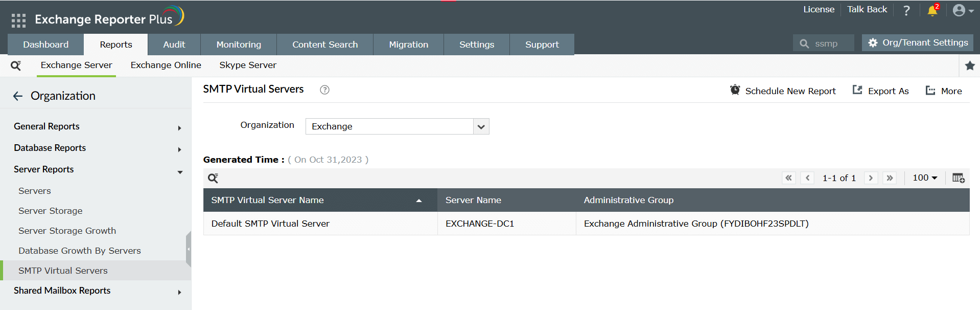Open the Servers report
Image resolution: width=980 pixels, height=310 pixels.
[35, 191]
